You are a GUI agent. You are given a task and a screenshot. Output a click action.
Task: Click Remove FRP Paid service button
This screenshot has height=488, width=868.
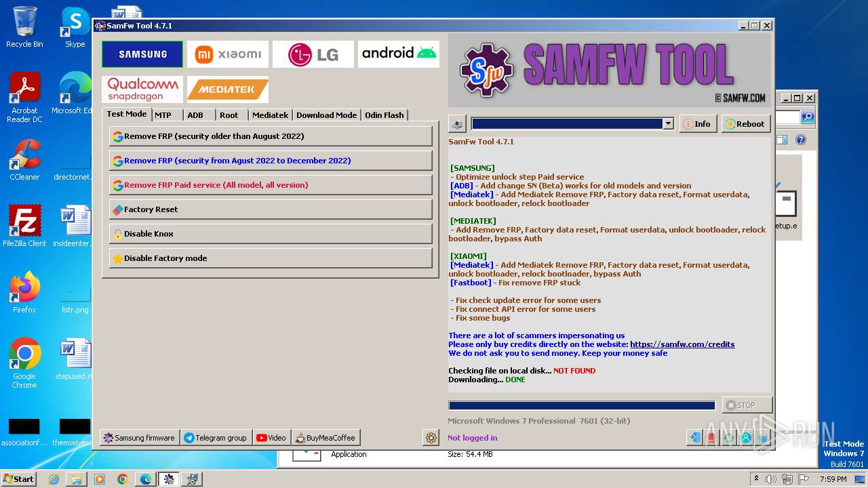coord(271,185)
